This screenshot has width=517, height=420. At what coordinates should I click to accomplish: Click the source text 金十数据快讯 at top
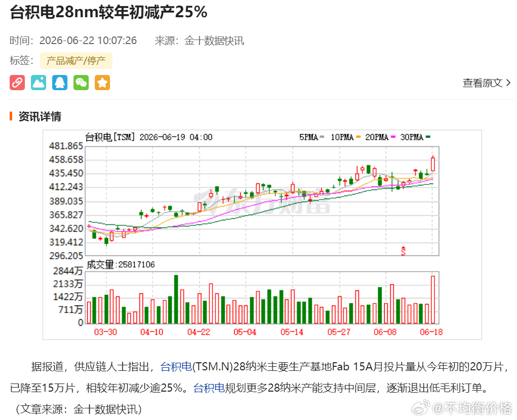pos(214,41)
